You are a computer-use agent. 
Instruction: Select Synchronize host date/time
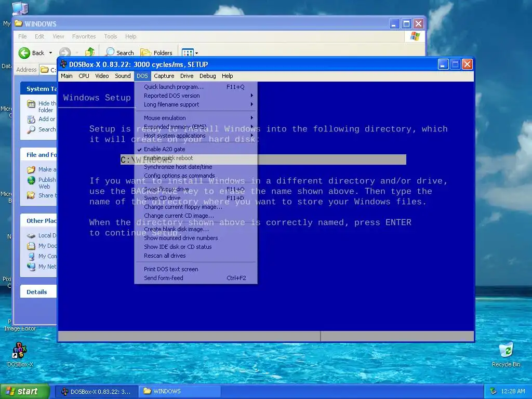pos(196,167)
